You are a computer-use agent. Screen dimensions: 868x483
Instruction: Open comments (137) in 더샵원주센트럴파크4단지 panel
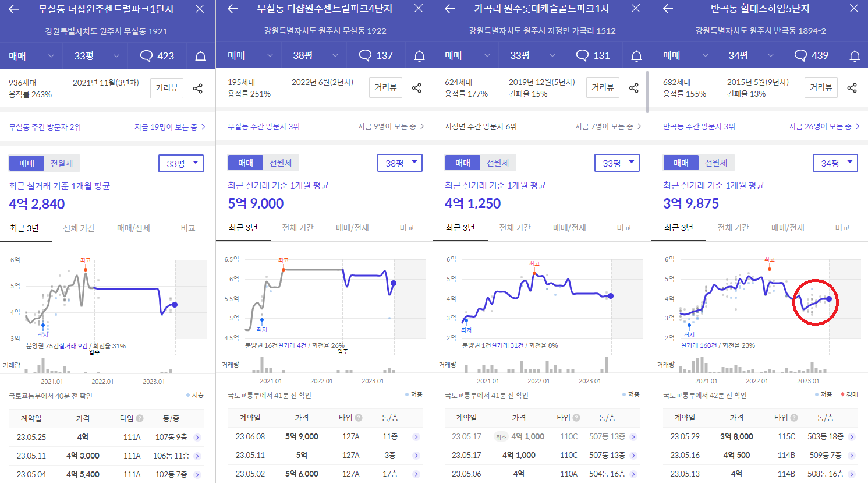coord(376,55)
